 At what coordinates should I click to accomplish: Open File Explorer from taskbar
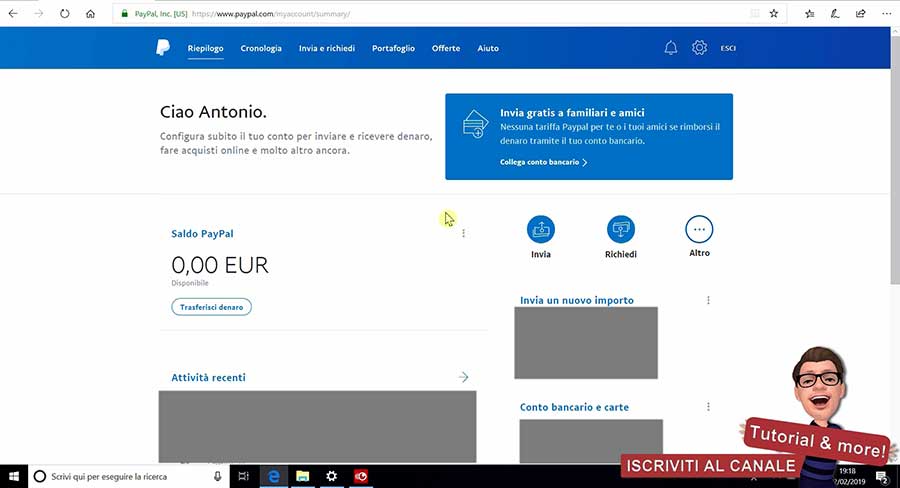(x=302, y=476)
